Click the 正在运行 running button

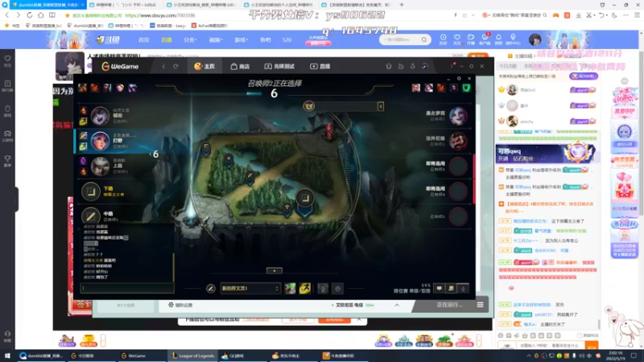tap(449, 305)
